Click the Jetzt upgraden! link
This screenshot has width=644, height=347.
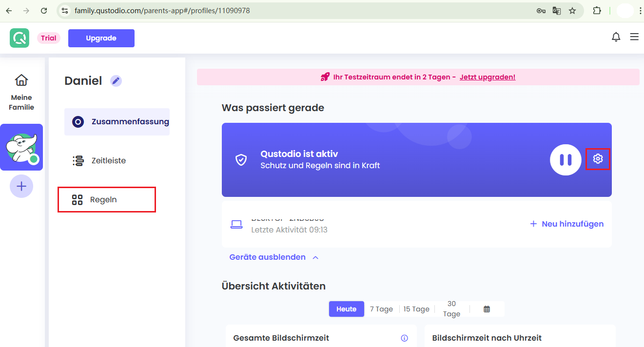pos(487,77)
